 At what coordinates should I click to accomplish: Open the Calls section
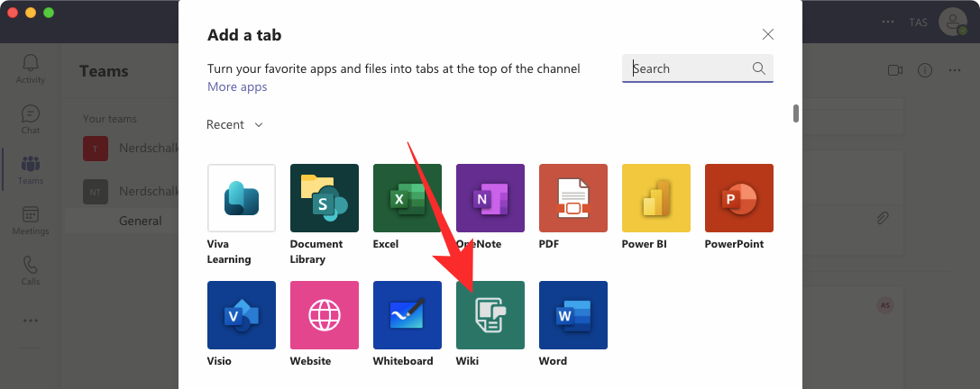tap(31, 270)
